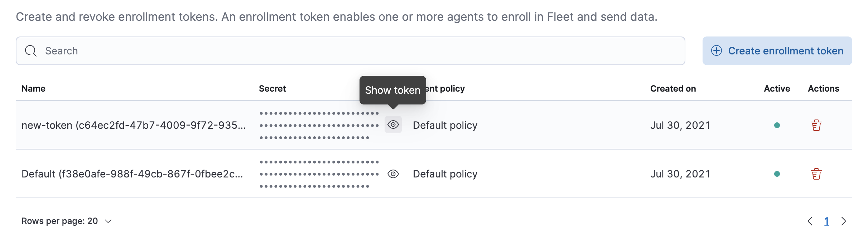Click the next page chevron arrow
The height and width of the screenshot is (244, 868).
coord(844,221)
